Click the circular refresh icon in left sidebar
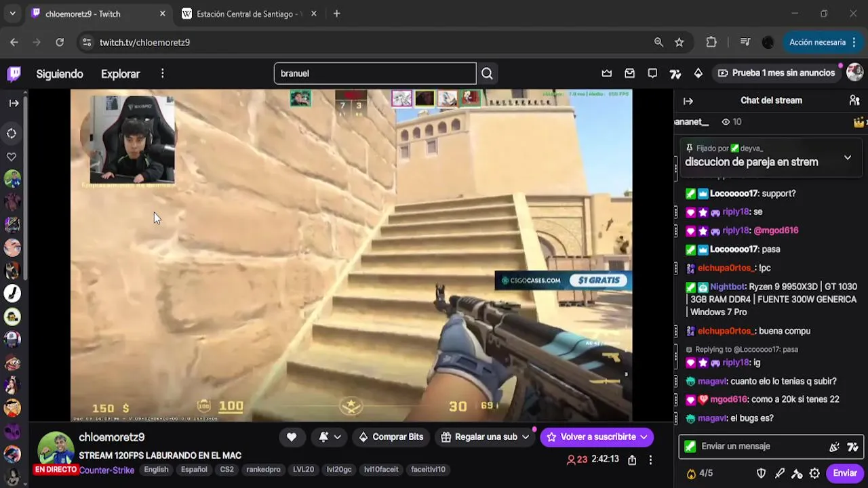Viewport: 868px width, 488px height. pos(12,134)
